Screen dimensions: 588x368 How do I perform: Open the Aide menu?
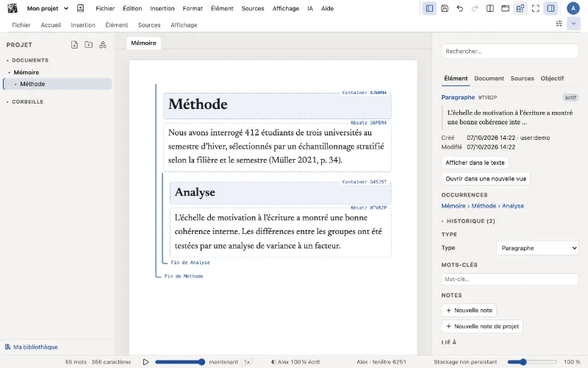pyautogui.click(x=327, y=8)
